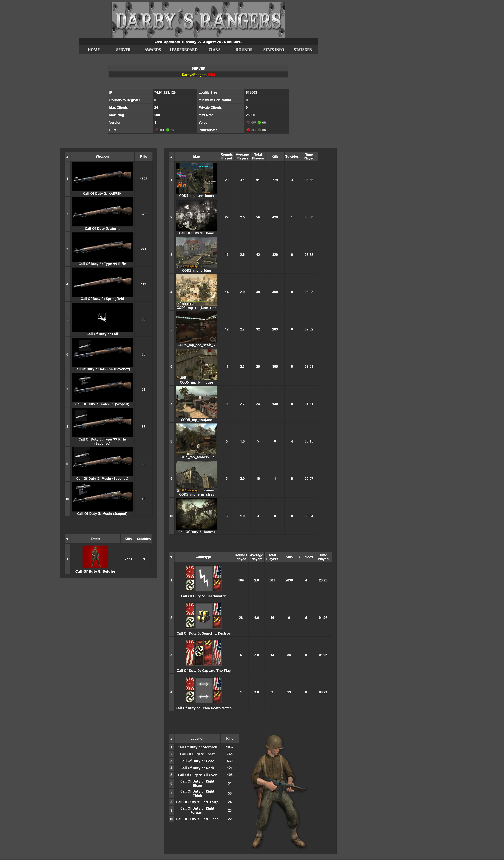Open the COD5_mp_snr_seals_2 map thumbnail

click(197, 327)
